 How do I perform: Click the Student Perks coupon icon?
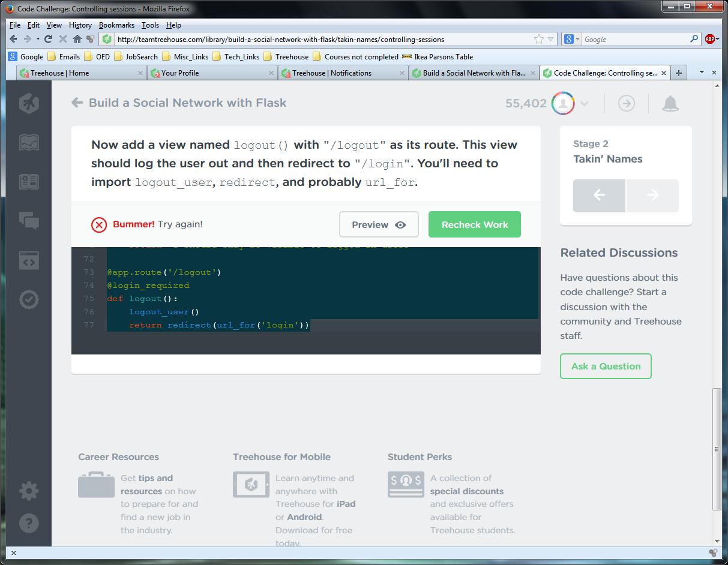[x=406, y=485]
